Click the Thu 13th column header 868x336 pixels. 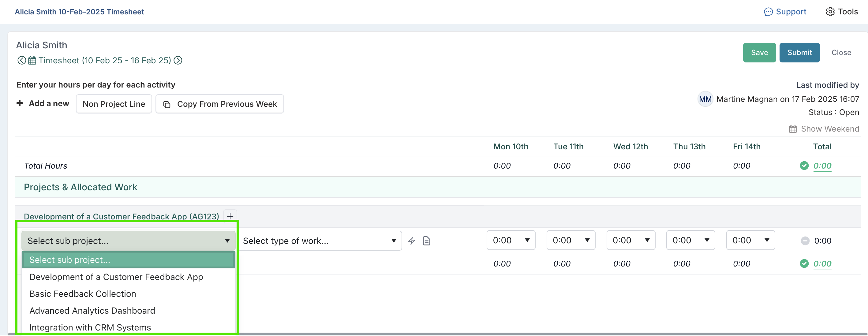(x=690, y=147)
